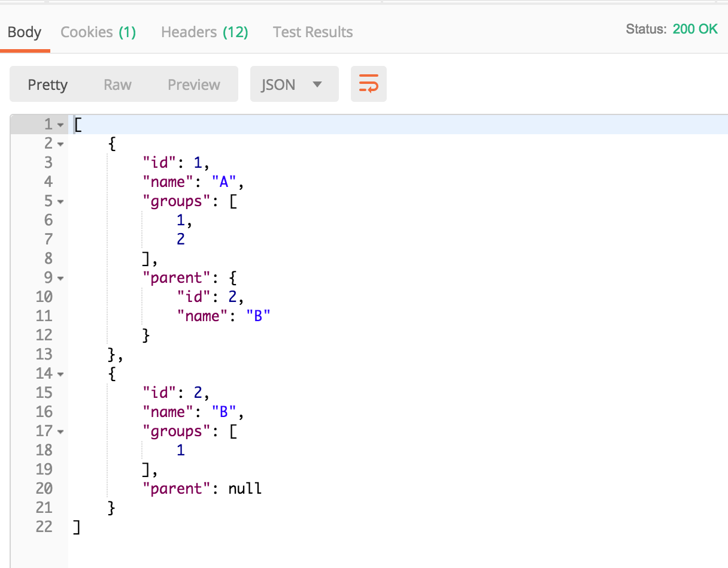Select the Test Results tab

coord(313,32)
